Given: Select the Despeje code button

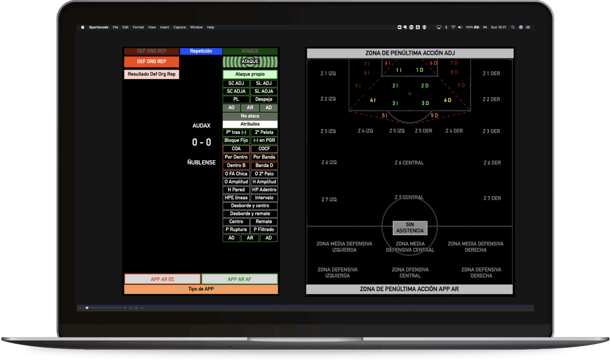Looking at the screenshot, I should click(x=264, y=100).
